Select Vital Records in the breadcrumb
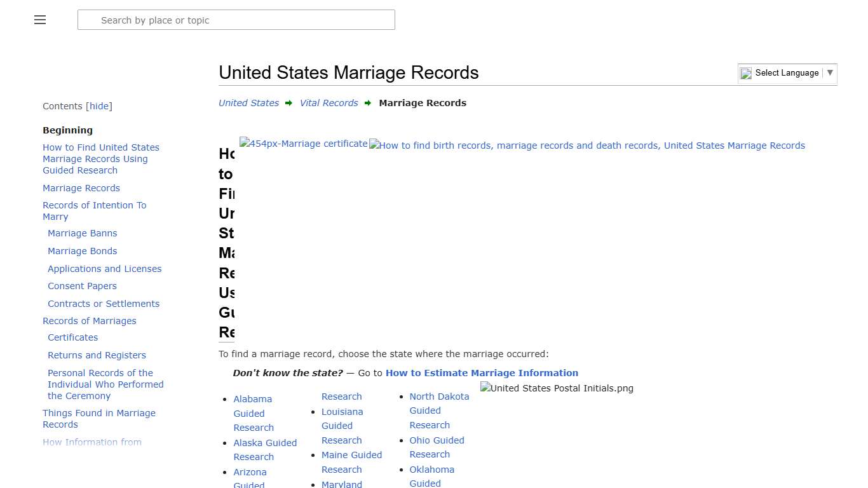The width and height of the screenshot is (868, 488). coord(329,103)
